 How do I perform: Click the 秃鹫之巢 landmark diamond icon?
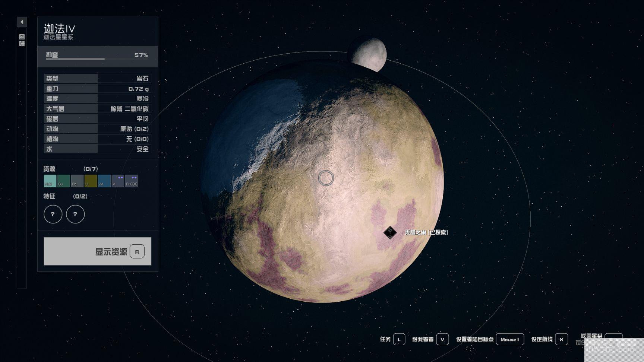tap(390, 232)
